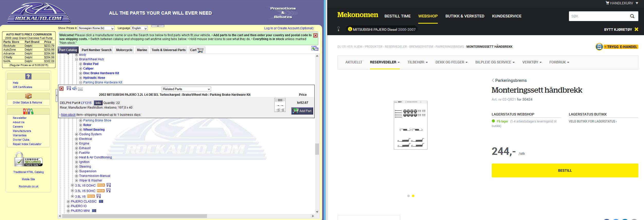Click the Trygg E-handel badge
Screen dimensions: 644x220
617,47
